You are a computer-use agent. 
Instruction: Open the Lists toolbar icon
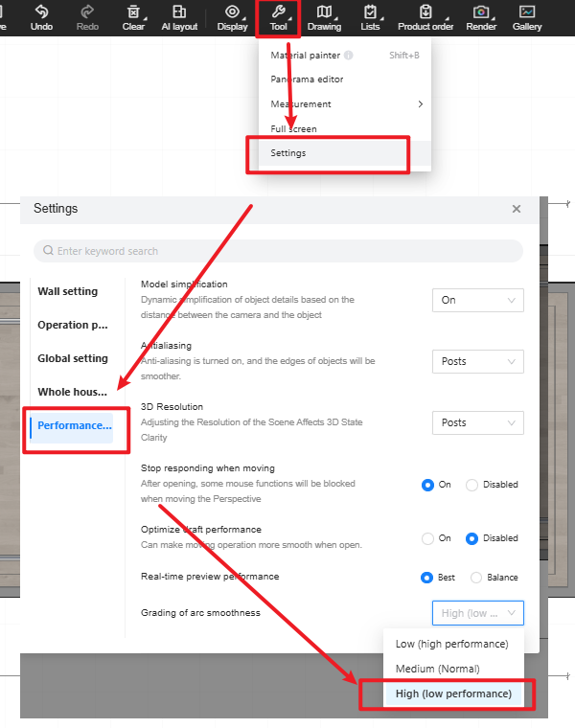click(x=370, y=12)
